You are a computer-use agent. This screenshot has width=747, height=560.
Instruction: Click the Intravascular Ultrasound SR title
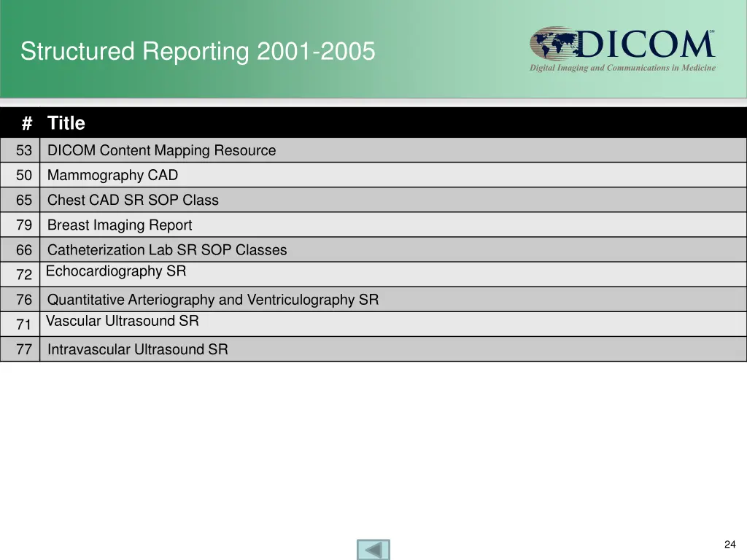point(137,350)
